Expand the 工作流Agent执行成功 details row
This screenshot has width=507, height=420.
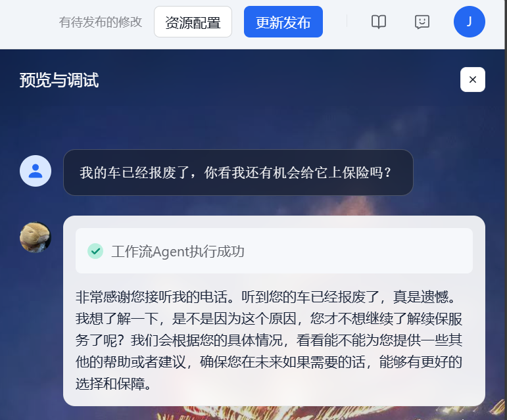click(274, 251)
